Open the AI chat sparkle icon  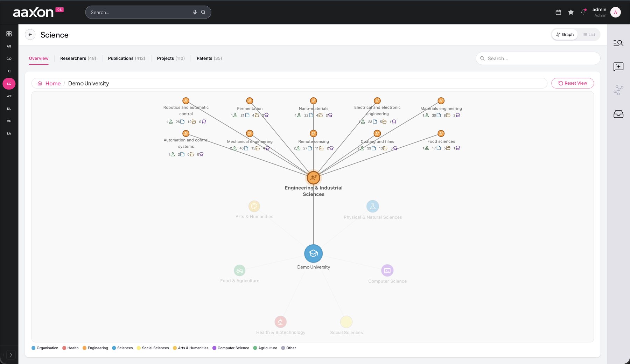click(618, 66)
